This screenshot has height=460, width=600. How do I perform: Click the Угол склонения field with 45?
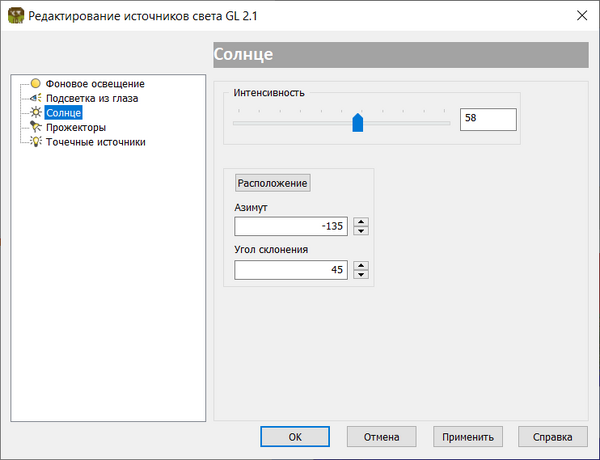coord(291,270)
